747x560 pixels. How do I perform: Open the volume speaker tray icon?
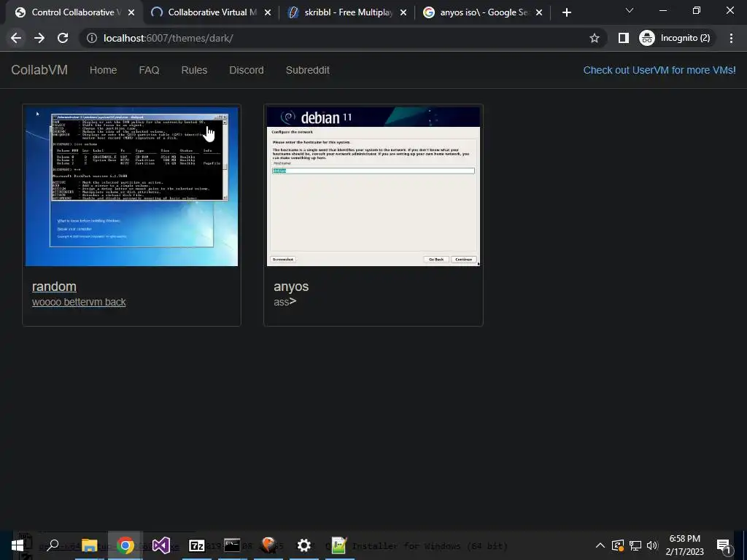coord(652,545)
